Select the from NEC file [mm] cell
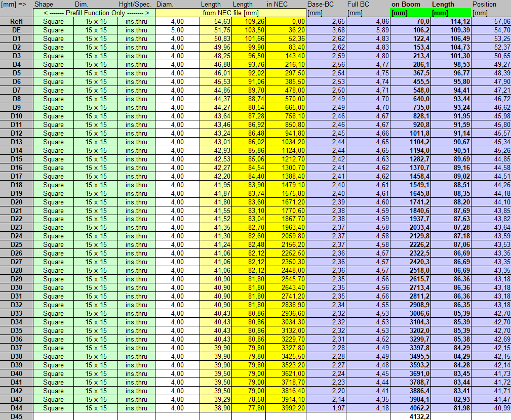The image size is (511, 420). pyautogui.click(x=231, y=13)
